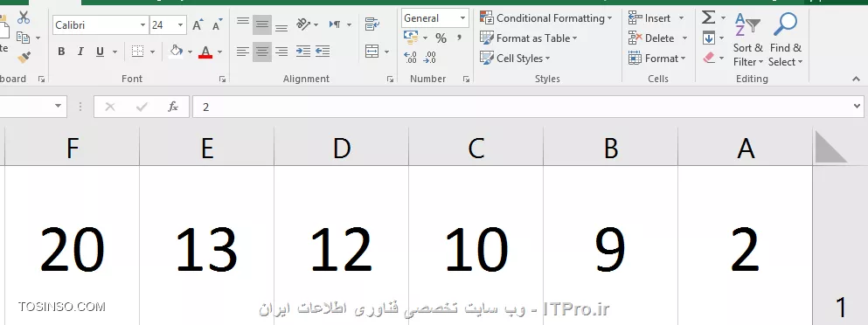Apply Percent Style to the selected cell
The height and width of the screenshot is (325, 868).
point(441,38)
